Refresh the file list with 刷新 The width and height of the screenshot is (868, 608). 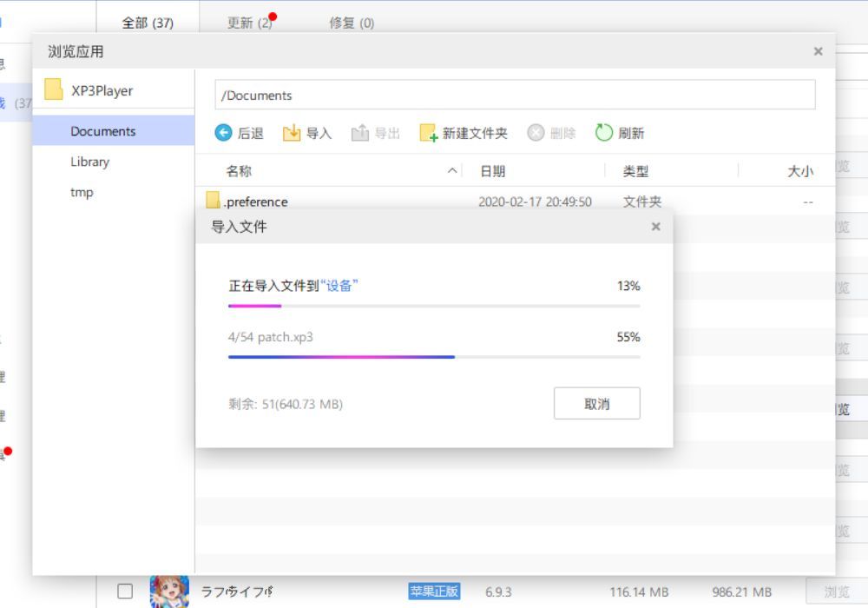point(604,133)
